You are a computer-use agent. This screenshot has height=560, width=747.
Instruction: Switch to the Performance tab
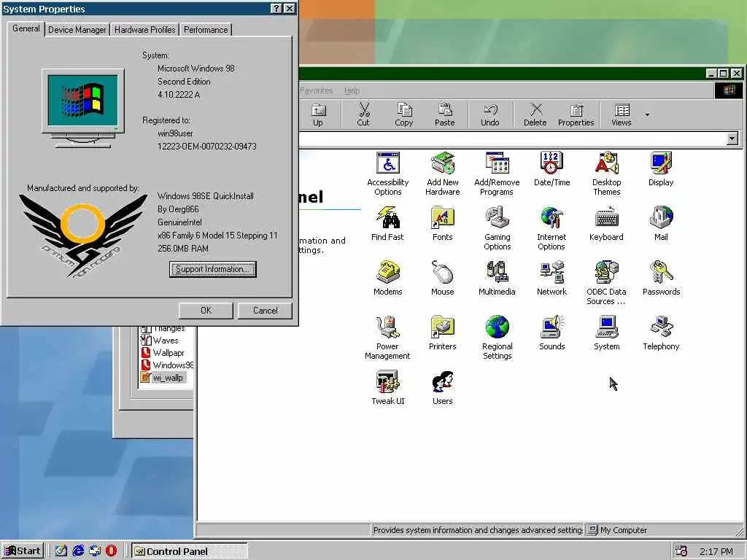pyautogui.click(x=206, y=29)
